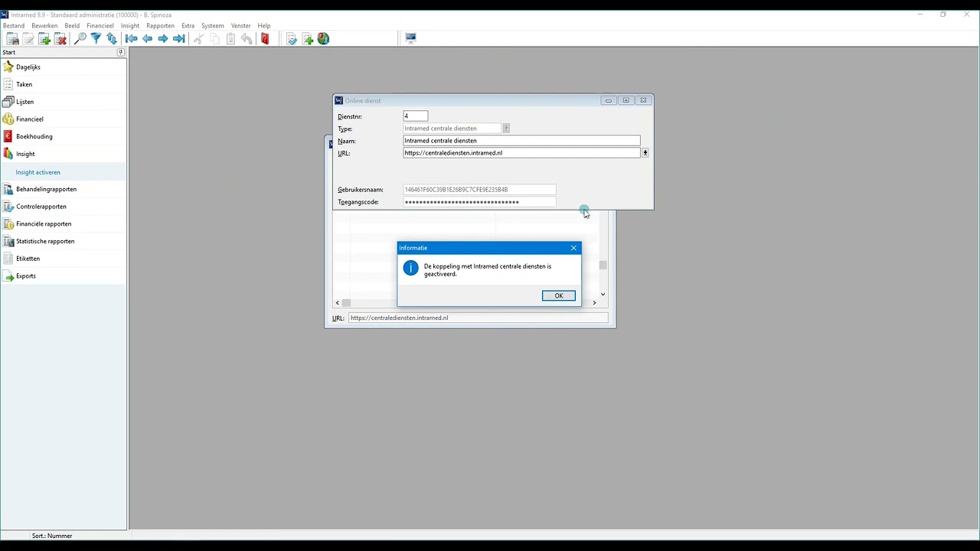Click the bottom URL field in back window
The width and height of the screenshot is (980, 551).
pyautogui.click(x=478, y=318)
